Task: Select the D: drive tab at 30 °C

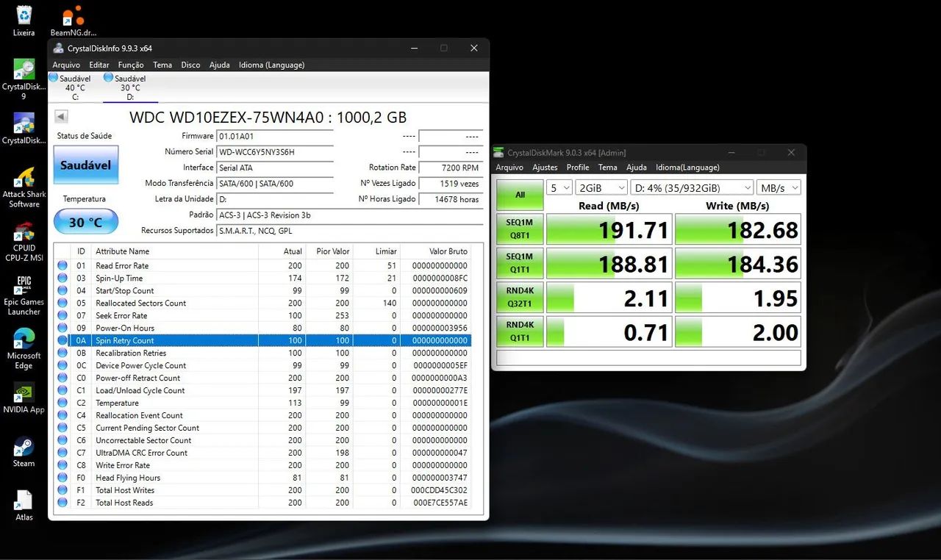Action: (x=130, y=87)
